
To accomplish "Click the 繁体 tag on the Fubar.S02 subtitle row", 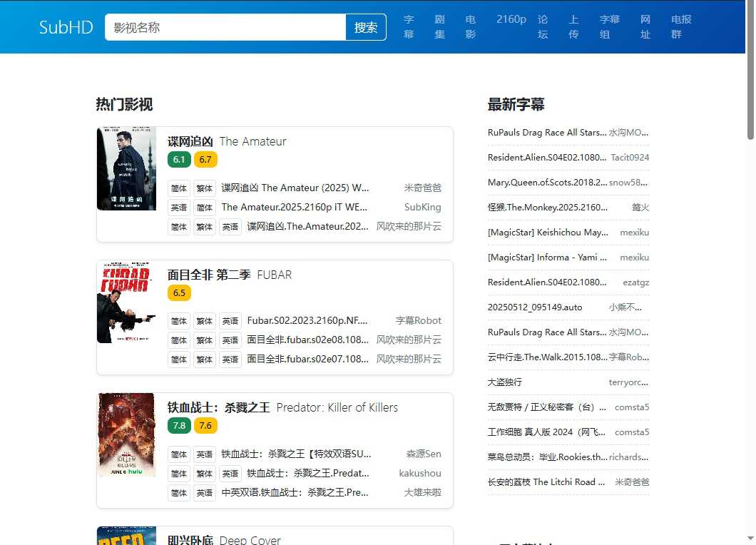I will click(x=205, y=320).
